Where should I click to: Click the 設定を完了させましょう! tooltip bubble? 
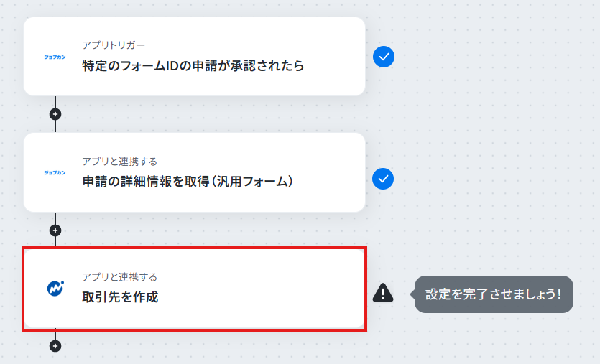point(494,294)
